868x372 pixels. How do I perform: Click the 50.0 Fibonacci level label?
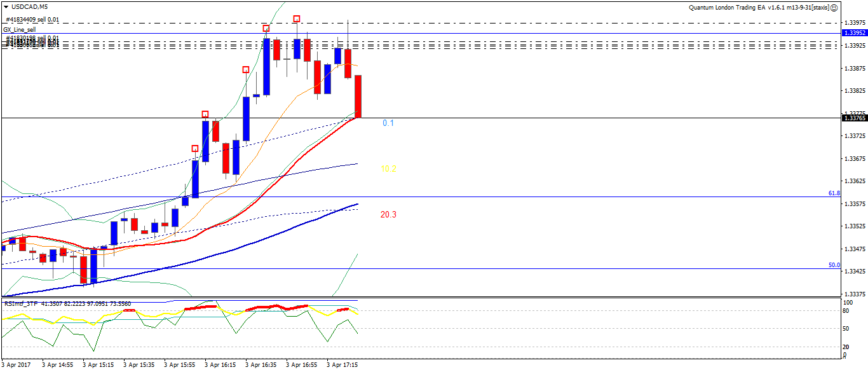[x=834, y=265]
